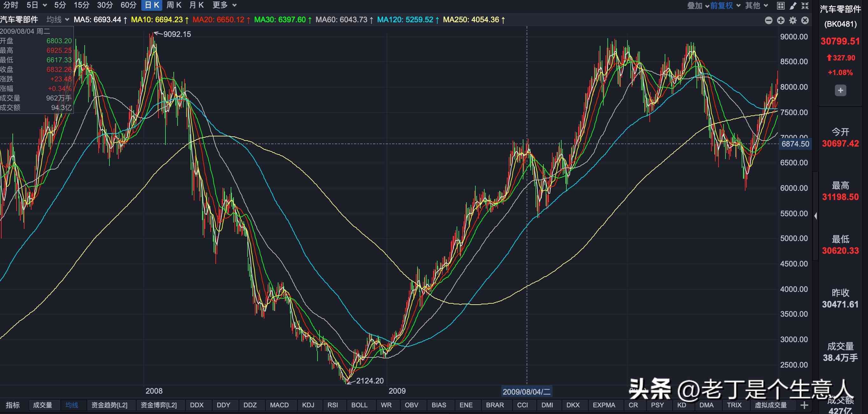This screenshot has height=414, width=868.
Task: Switch to 周K weekly chart tab
Action: click(x=174, y=5)
